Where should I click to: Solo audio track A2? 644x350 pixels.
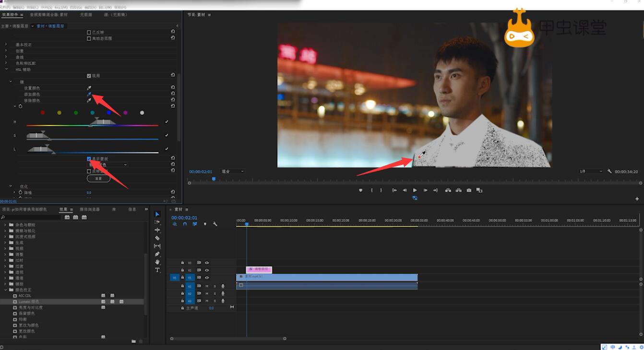[215, 293]
